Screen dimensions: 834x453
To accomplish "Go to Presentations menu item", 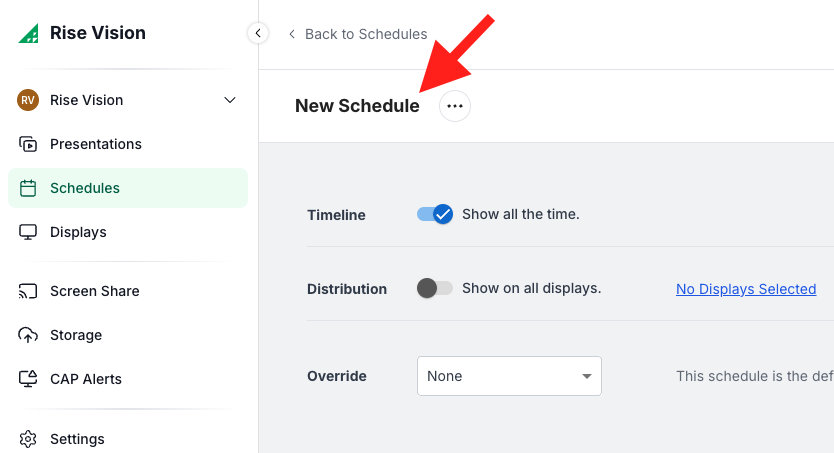I will [x=96, y=144].
